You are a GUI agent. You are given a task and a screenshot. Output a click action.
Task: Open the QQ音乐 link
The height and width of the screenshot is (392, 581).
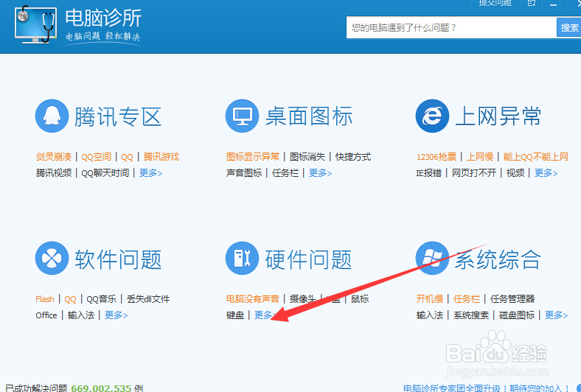tap(102, 299)
